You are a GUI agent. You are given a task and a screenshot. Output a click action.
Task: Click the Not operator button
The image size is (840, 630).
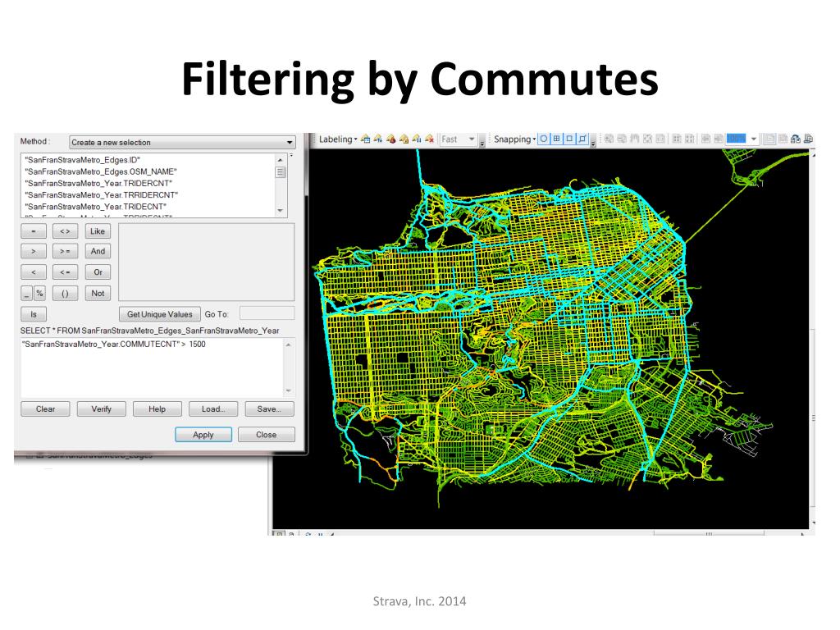pyautogui.click(x=98, y=294)
